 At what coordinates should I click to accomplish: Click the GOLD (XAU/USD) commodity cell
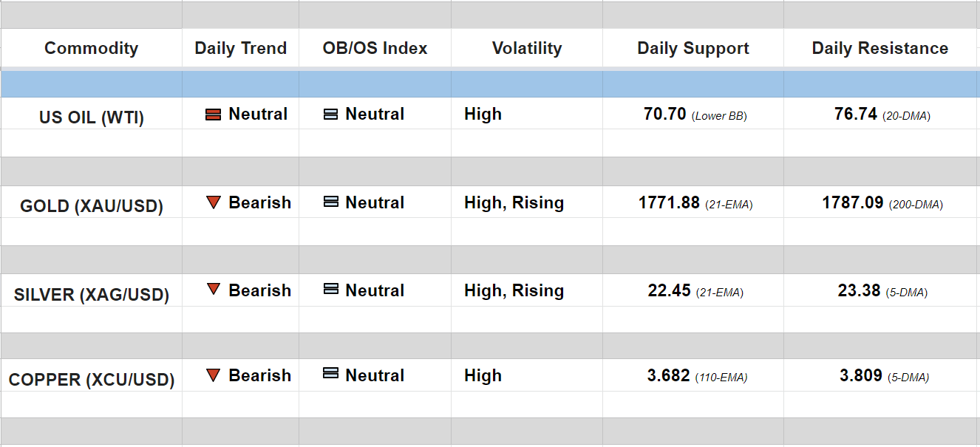(x=91, y=206)
